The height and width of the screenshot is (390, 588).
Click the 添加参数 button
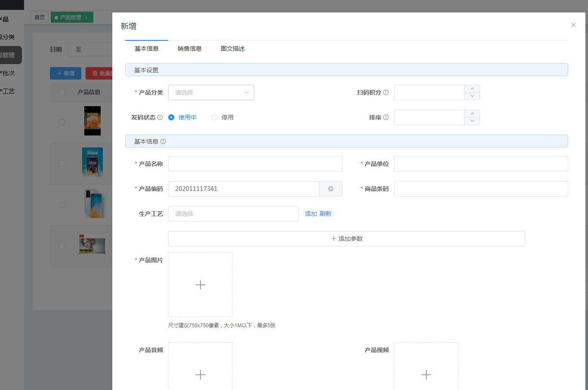(x=347, y=239)
